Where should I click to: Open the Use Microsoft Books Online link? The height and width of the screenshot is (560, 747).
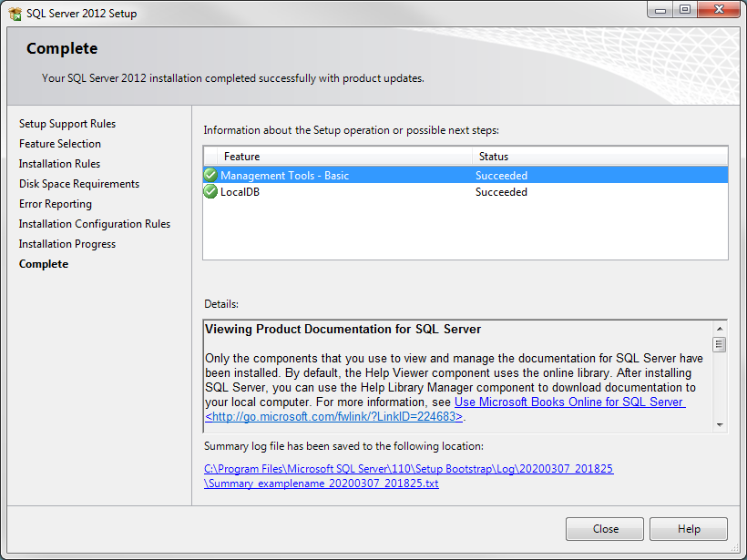pos(569,402)
